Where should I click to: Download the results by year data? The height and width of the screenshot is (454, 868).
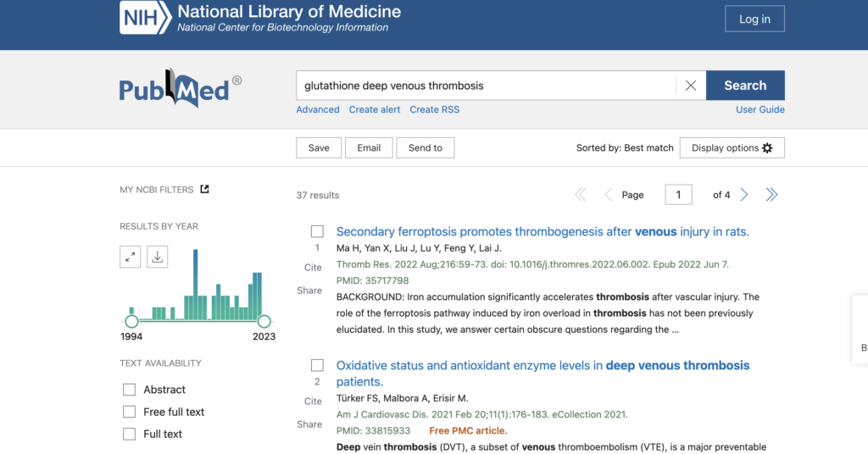coord(157,257)
